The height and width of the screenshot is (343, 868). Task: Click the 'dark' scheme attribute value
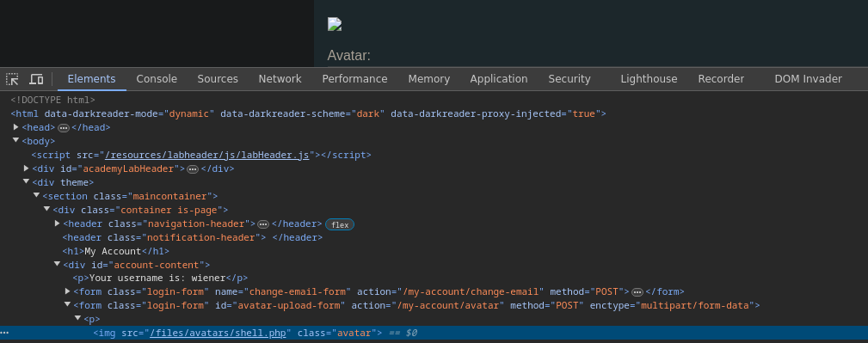(367, 114)
